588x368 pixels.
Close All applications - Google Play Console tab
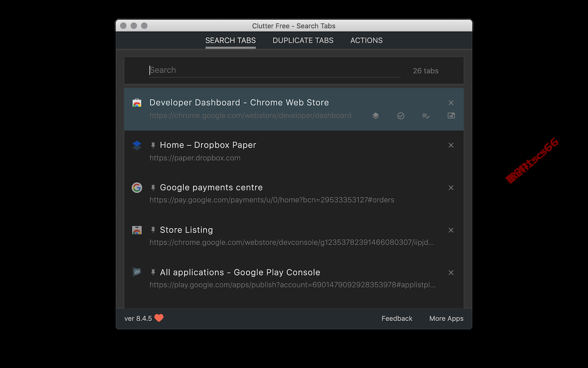(x=451, y=273)
